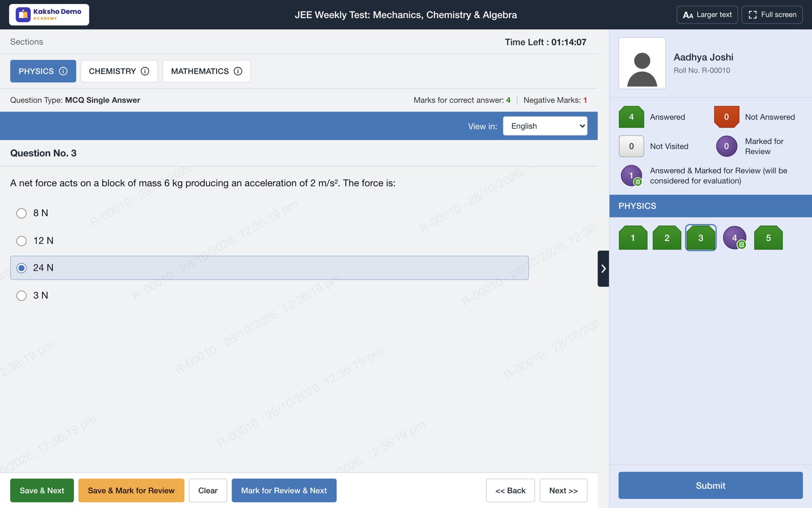Click the PHYSICS palette header
Screen dimensions: 812x508
click(710, 206)
